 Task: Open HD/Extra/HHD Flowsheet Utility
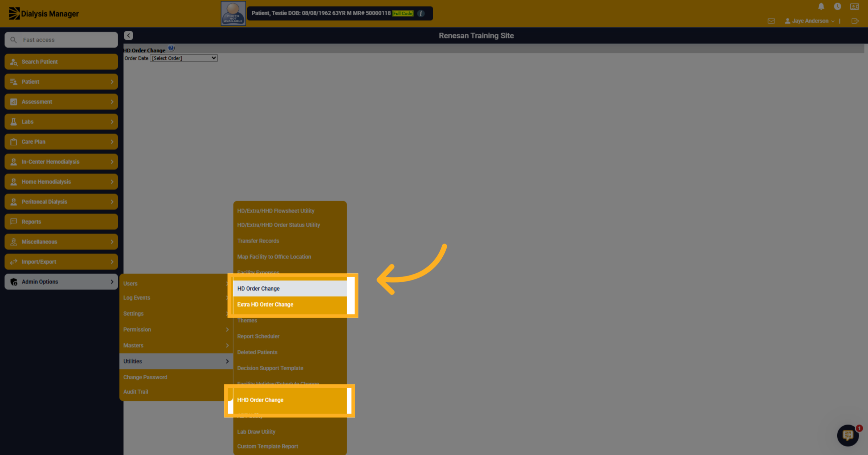tap(290, 211)
